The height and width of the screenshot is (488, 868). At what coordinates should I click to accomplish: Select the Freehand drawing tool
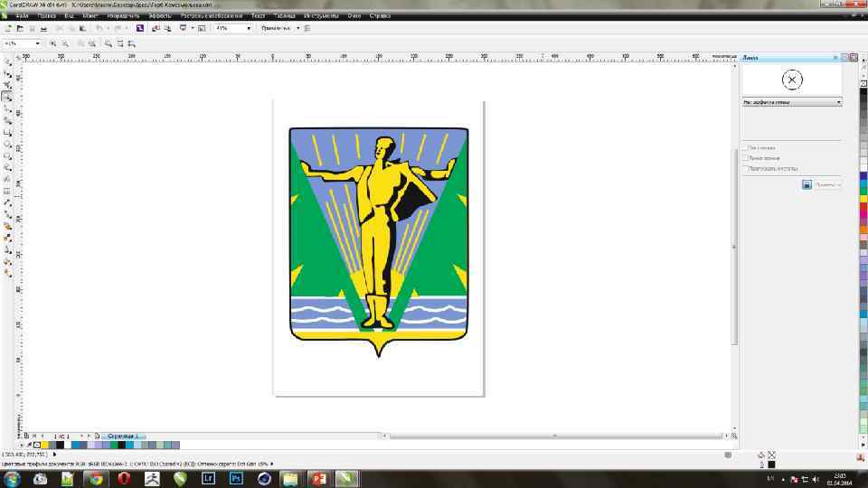pyautogui.click(x=7, y=108)
